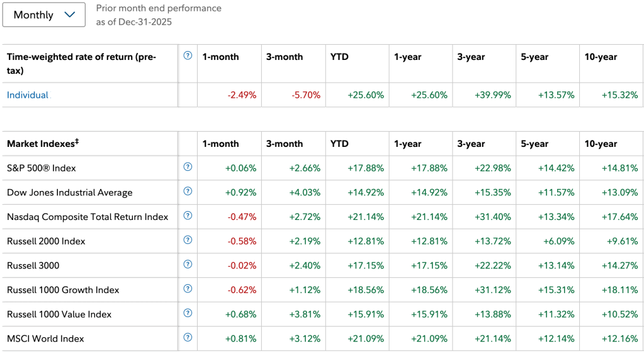644x353 pixels.
Task: Click help icon for Russell 1000 Growth Index
Action: (x=188, y=289)
